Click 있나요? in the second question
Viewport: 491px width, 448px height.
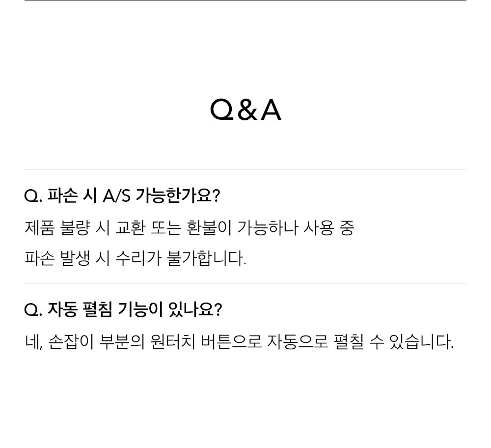[x=195, y=309]
